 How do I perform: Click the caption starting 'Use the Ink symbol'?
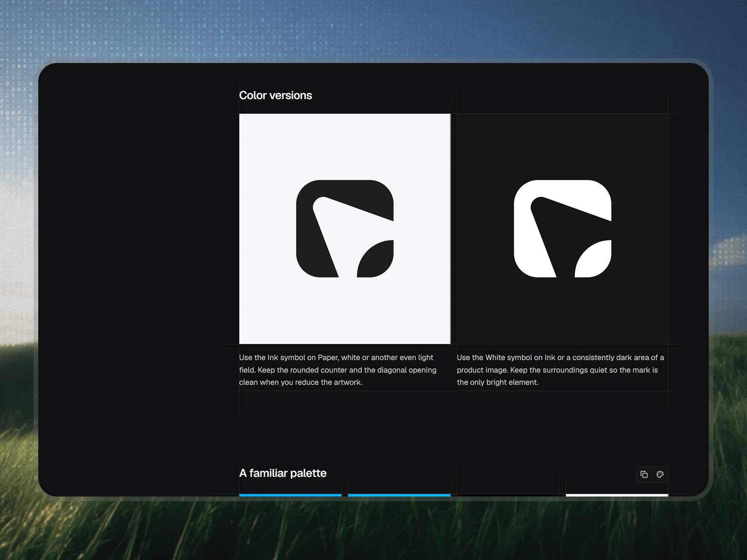338,370
